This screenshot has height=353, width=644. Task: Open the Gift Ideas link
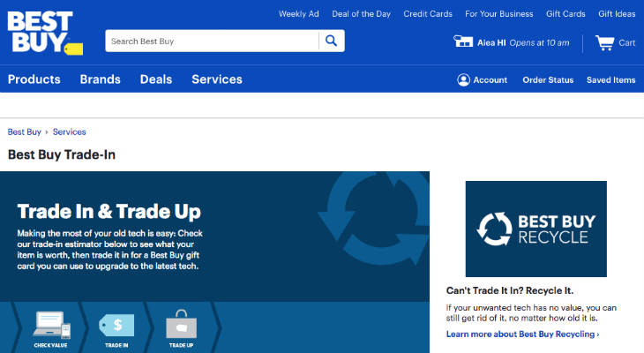(617, 13)
